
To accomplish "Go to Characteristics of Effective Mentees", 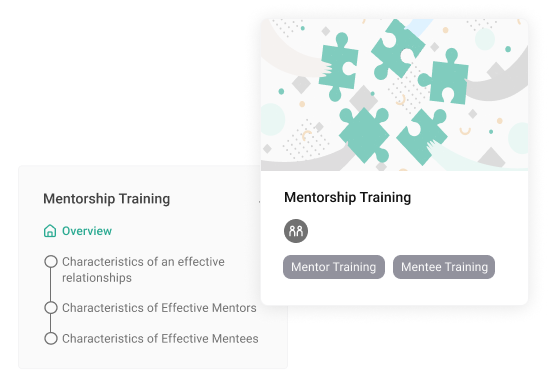I will pos(160,338).
